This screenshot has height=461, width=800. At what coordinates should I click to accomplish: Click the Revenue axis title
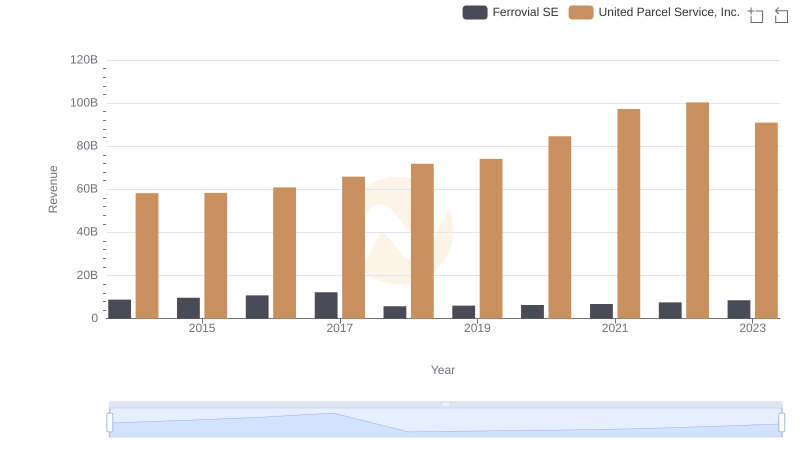pos(53,189)
